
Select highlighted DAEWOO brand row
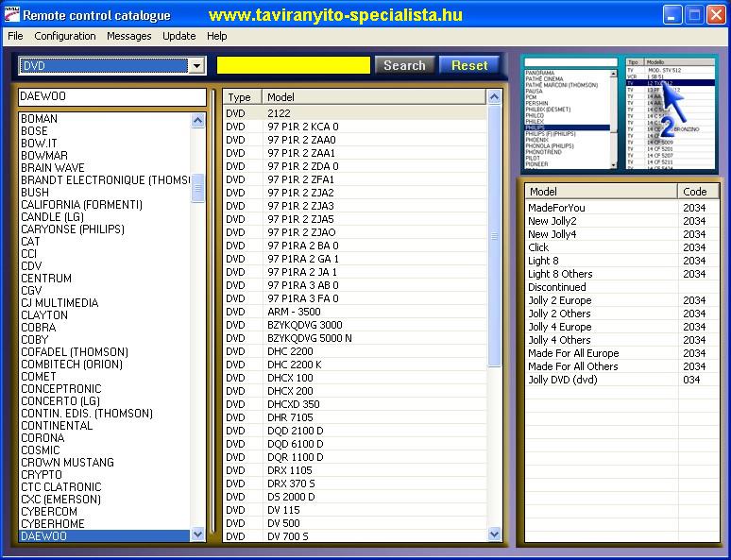[x=105, y=535]
